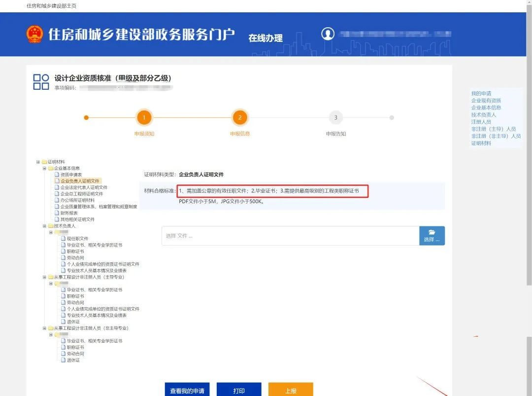Go to step 1 申报须知

(x=144, y=118)
